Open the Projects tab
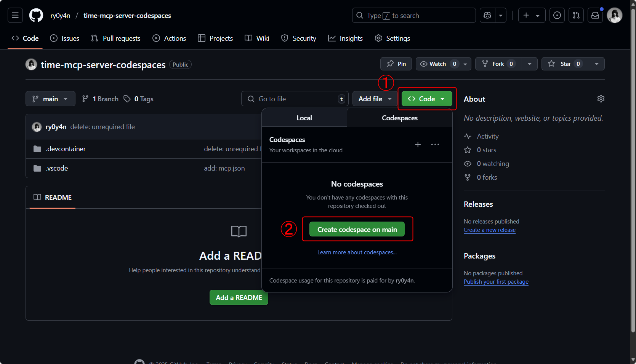Viewport: 636px width, 364px height. tap(215, 38)
